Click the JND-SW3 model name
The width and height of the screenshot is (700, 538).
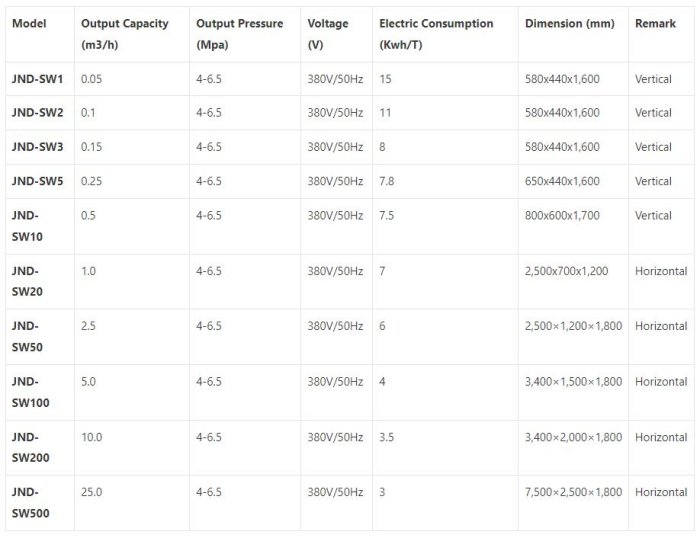point(38,147)
